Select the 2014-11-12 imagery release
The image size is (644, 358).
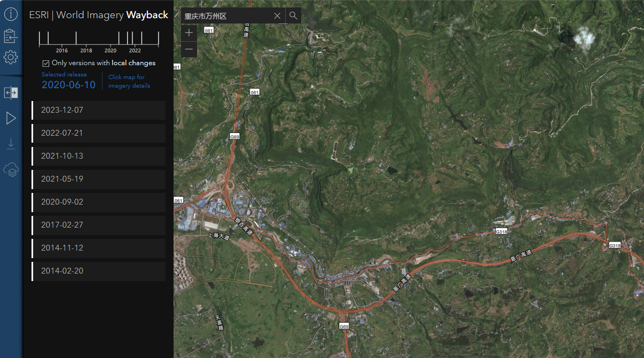coord(99,248)
